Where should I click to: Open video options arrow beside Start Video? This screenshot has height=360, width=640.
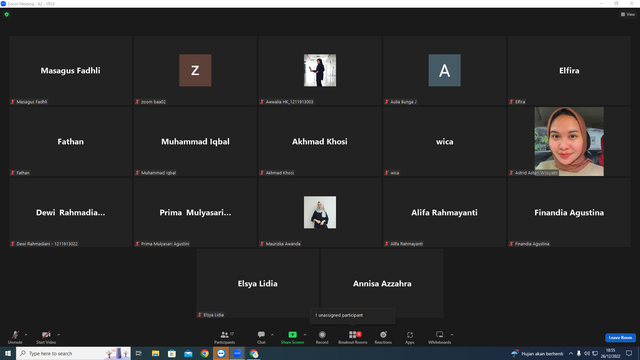tap(59, 335)
